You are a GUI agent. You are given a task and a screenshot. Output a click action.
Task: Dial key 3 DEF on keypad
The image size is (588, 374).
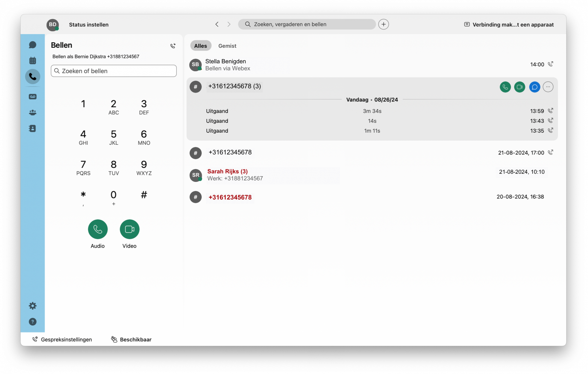[x=144, y=107]
